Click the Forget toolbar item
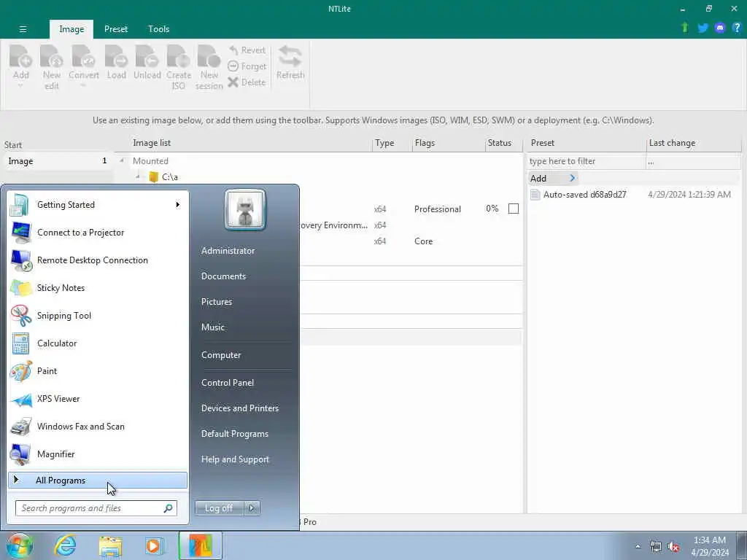 pyautogui.click(x=247, y=66)
